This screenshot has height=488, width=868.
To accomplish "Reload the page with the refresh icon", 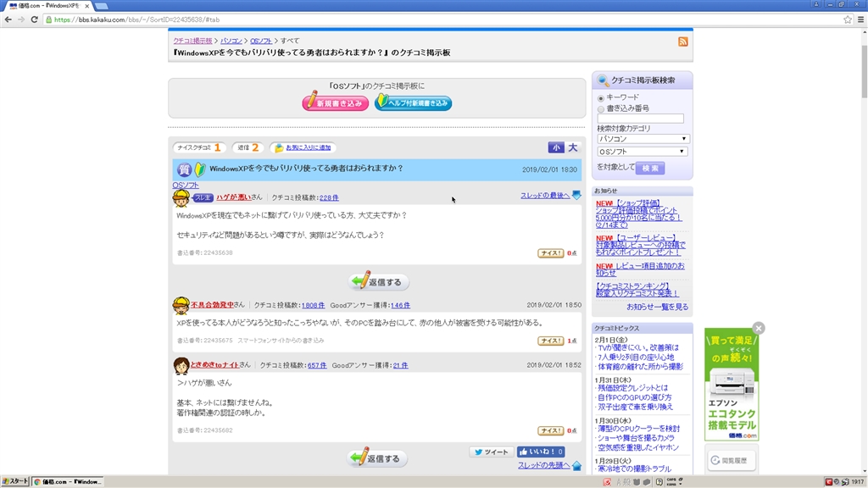I will click(34, 19).
